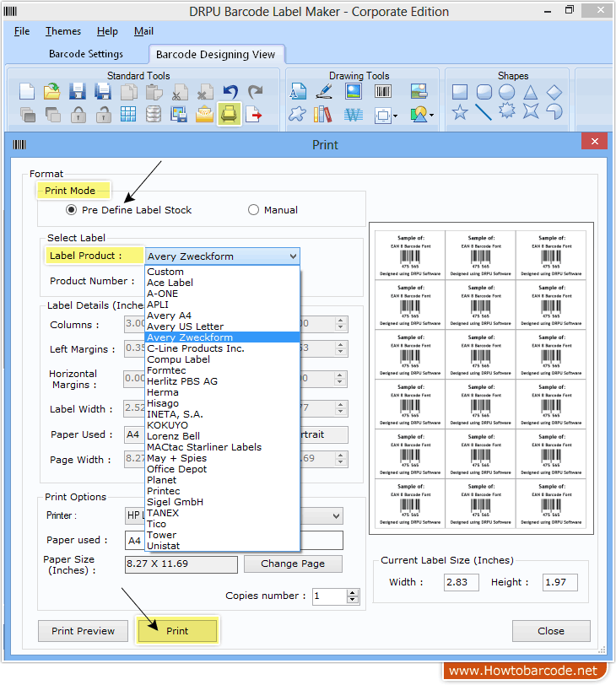Viewport: 616px width, 685px height.
Task: Select Pre Define Label Stock radio button
Action: coord(71,210)
